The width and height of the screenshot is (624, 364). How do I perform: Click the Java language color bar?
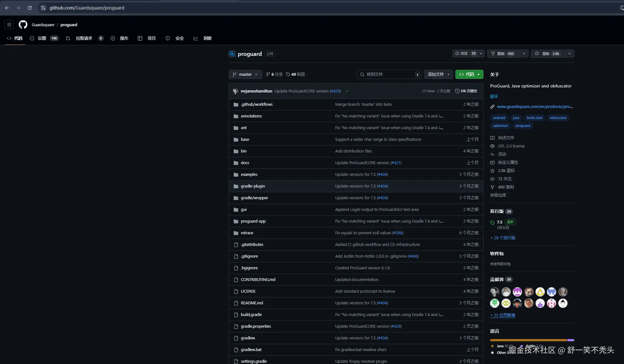528,340
